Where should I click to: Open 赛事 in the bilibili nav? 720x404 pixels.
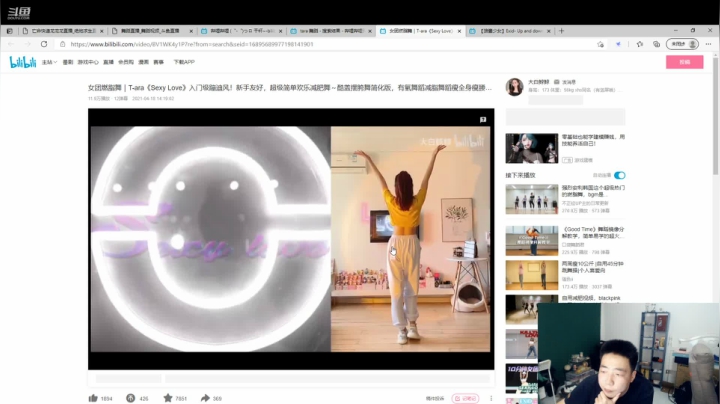tap(158, 62)
